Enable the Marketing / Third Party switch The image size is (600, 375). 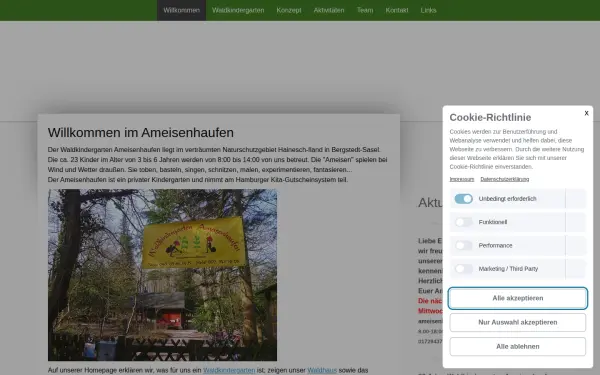[463, 269]
